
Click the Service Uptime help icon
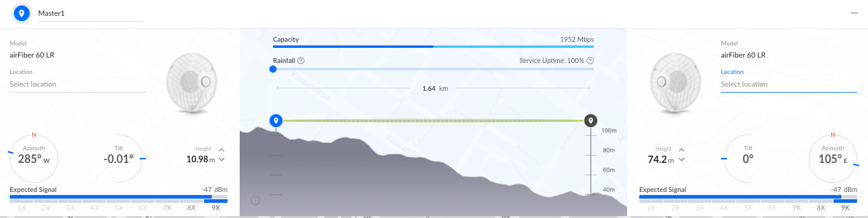coord(590,61)
